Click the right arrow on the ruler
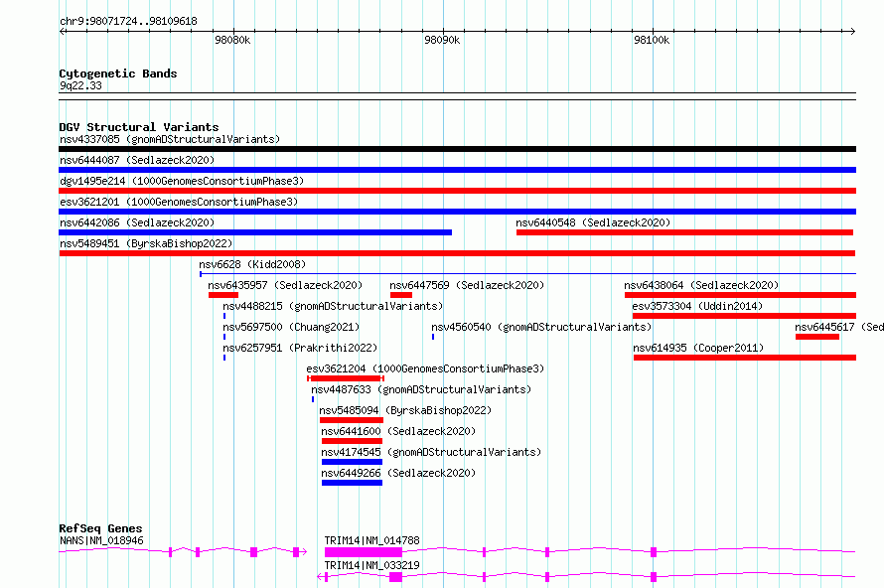Image resolution: width=884 pixels, height=588 pixels. 852,32
